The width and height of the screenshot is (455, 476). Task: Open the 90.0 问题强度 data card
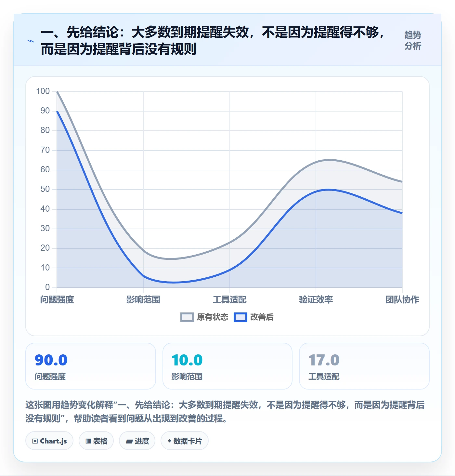click(x=91, y=366)
